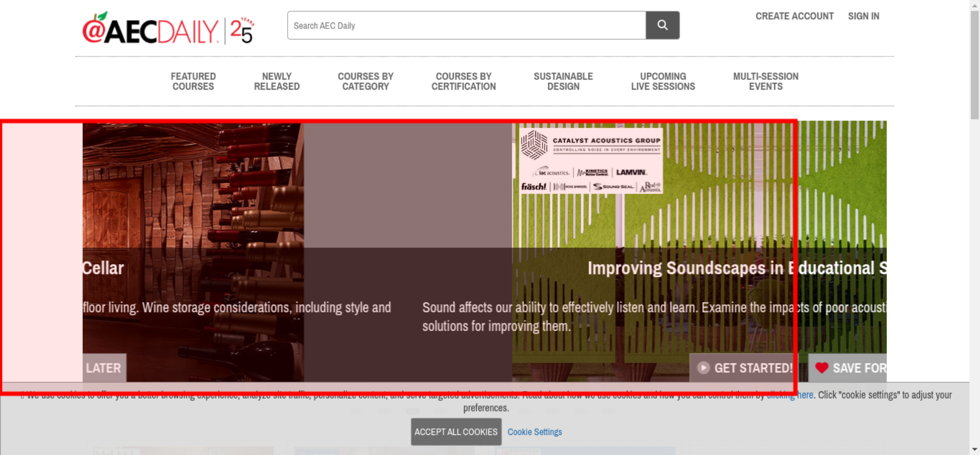Click the vertical scrollbar thumb
The height and width of the screenshot is (455, 980).
point(975,64)
